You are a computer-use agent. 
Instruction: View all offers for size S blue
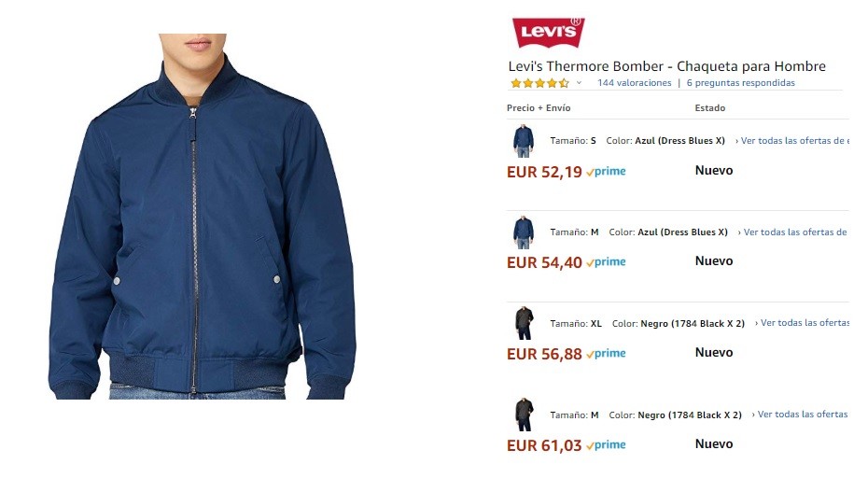tap(792, 141)
